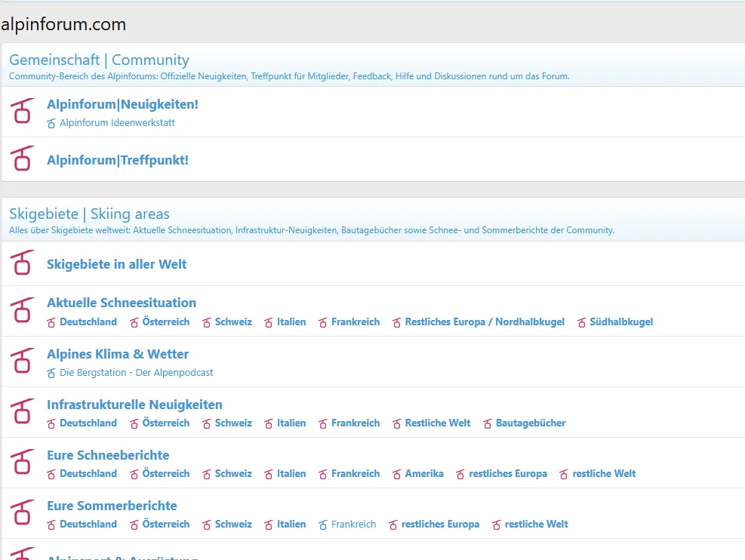Open Aktuelle Schneesituation forum
The height and width of the screenshot is (560, 745).
(x=122, y=303)
